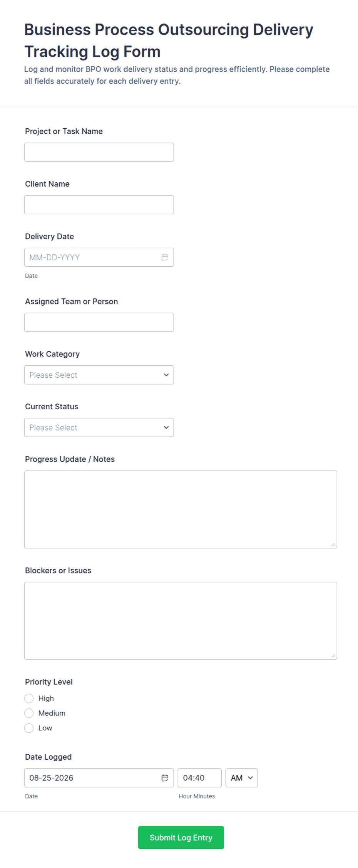Expand the Work Category select box

(99, 375)
